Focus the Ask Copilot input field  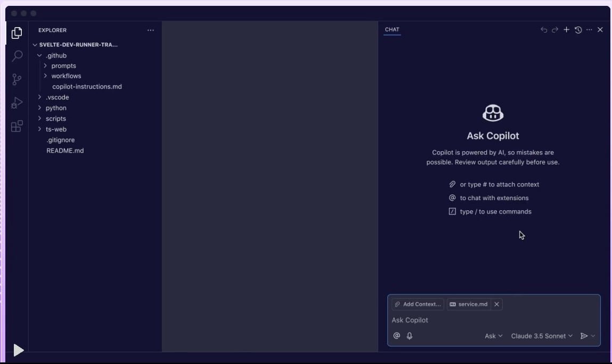pyautogui.click(x=494, y=320)
